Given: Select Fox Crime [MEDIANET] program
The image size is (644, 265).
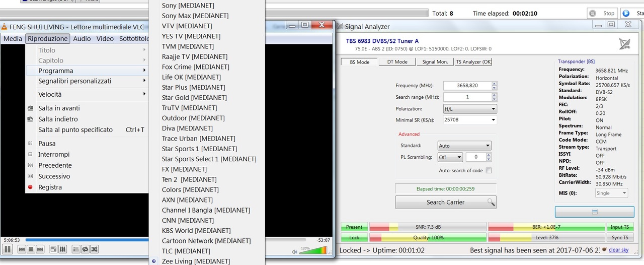Looking at the screenshot, I should point(207,67).
